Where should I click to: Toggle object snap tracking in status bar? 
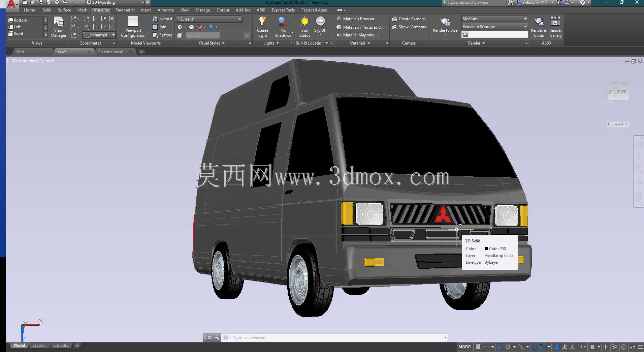click(535, 347)
